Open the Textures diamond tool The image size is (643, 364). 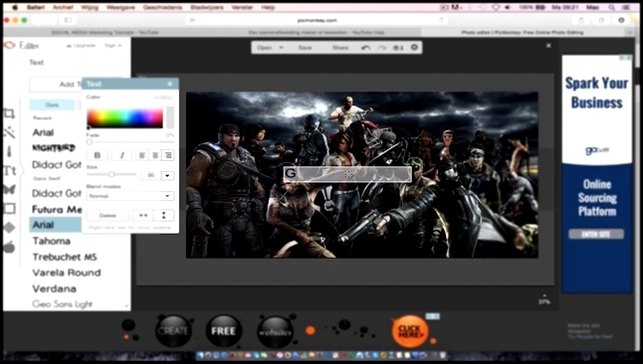[x=9, y=228]
